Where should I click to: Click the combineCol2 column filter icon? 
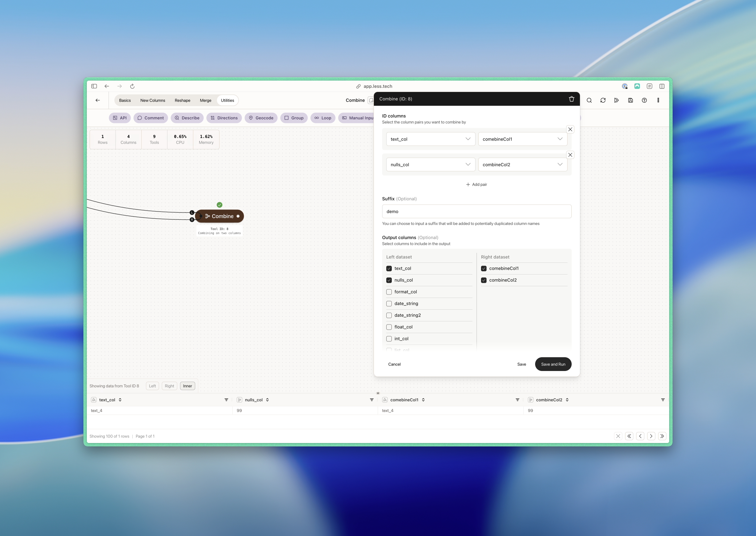tap(663, 400)
